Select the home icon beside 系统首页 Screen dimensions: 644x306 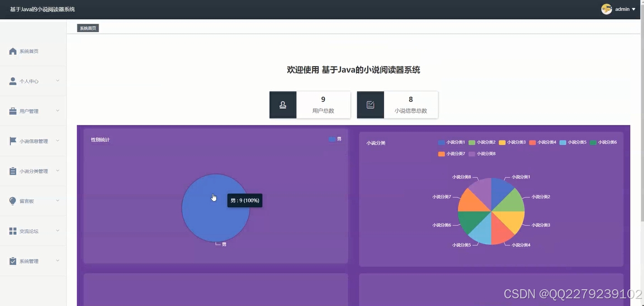[x=13, y=51]
